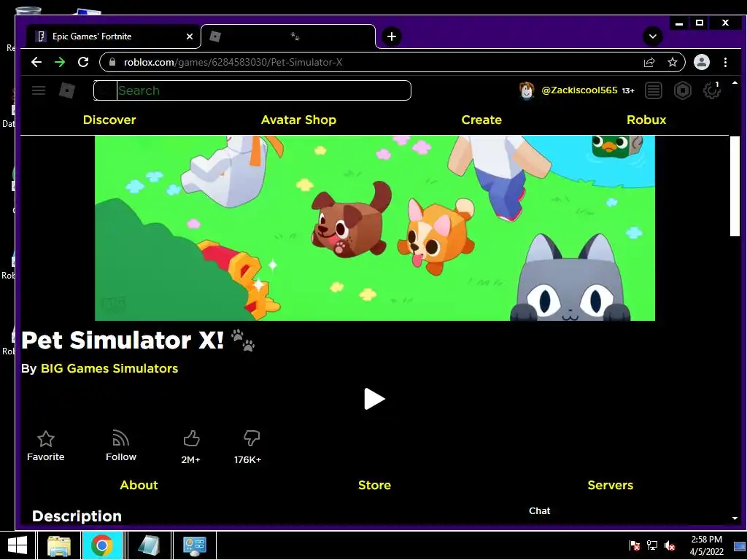Image resolution: width=747 pixels, height=560 pixels.
Task: Open Chrome profile avatar button
Action: 702,63
